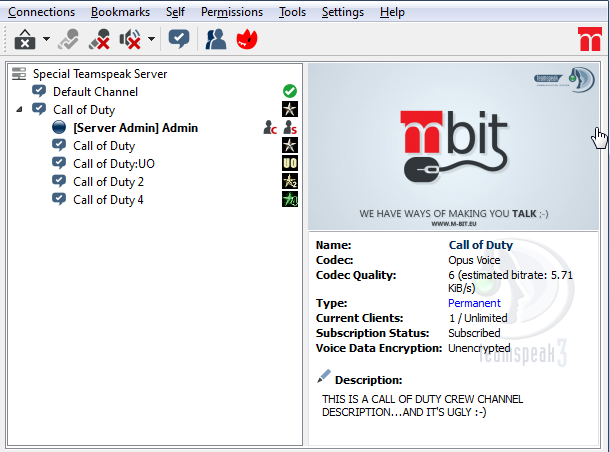Click the grayed-out microphone activation icon
This screenshot has height=452, width=610.
[x=68, y=39]
